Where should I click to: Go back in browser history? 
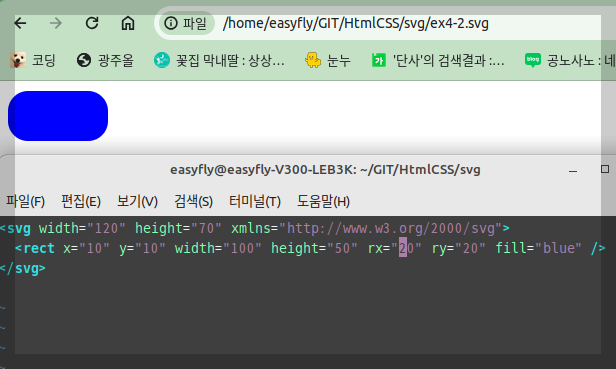20,23
